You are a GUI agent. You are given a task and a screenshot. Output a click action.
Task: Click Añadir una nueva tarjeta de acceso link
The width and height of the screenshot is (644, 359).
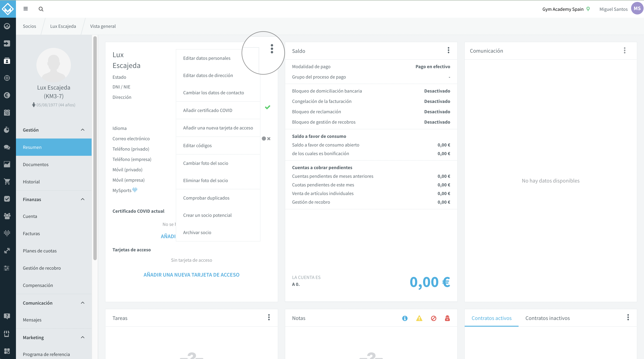click(x=192, y=275)
